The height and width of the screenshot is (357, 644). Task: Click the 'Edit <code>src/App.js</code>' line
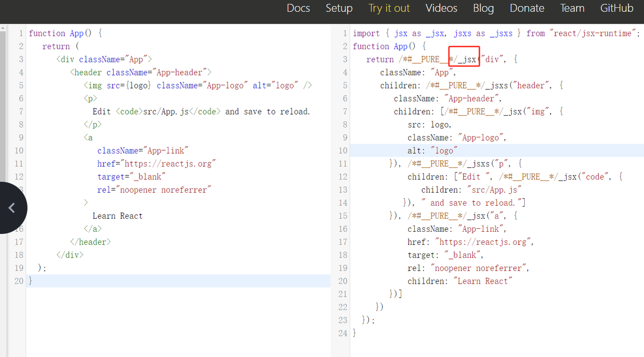click(201, 112)
